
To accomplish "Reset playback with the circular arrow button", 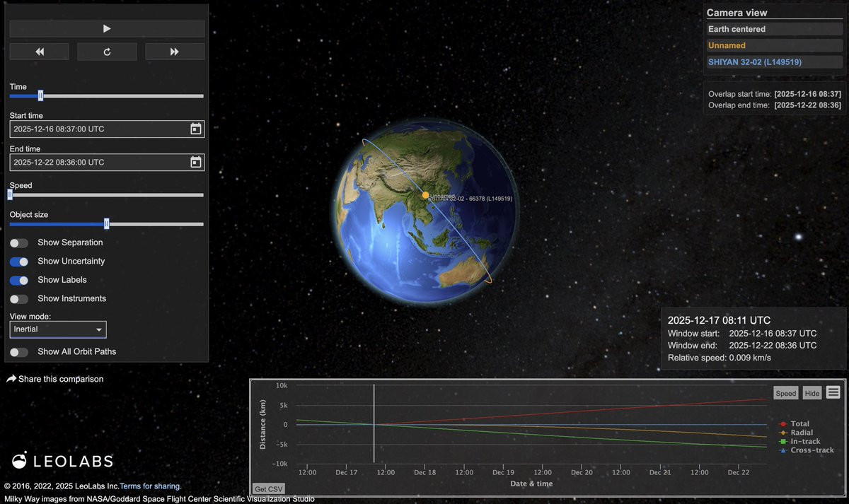I will tap(107, 52).
